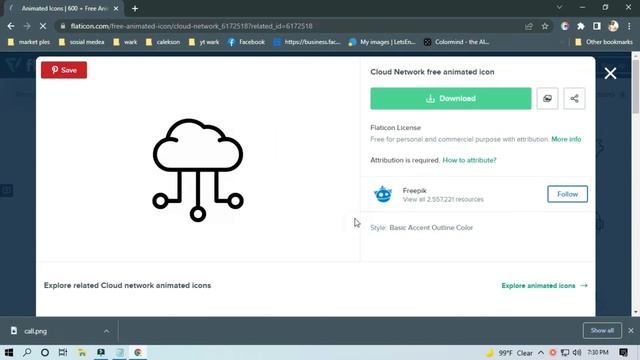Open the notification center icon
The width and height of the screenshot is (640, 360).
[x=624, y=353]
